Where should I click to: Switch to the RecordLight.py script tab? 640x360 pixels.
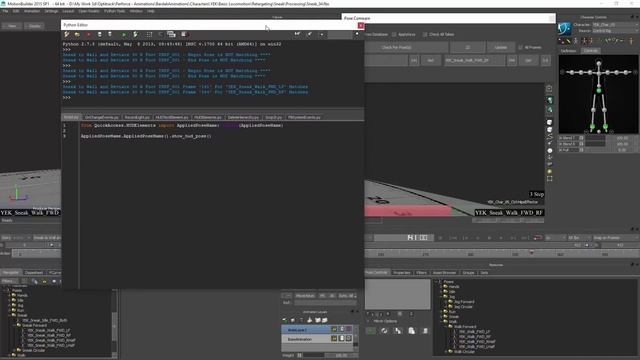(x=137, y=117)
